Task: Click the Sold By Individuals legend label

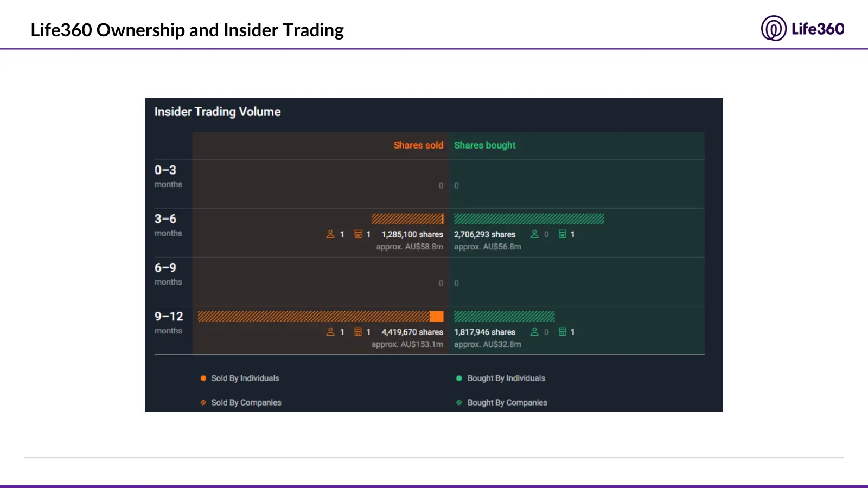Action: click(245, 378)
